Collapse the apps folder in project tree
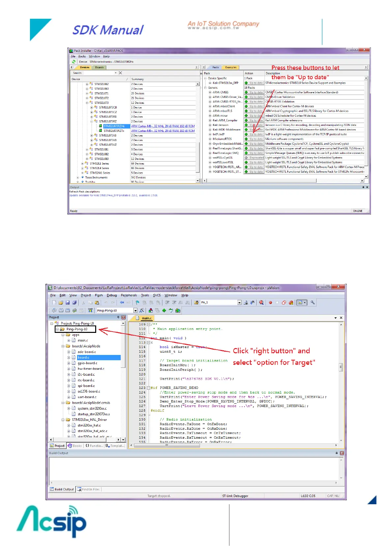 [63, 335]
